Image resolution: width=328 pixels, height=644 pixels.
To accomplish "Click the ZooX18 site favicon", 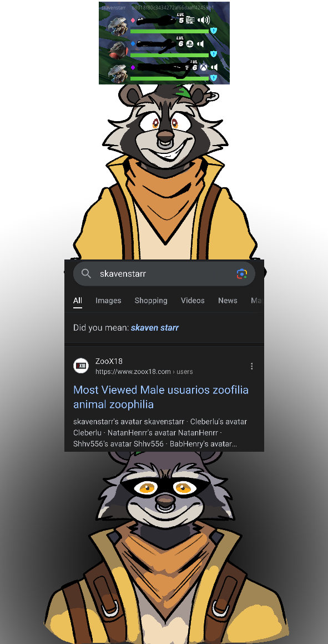I will point(81,366).
